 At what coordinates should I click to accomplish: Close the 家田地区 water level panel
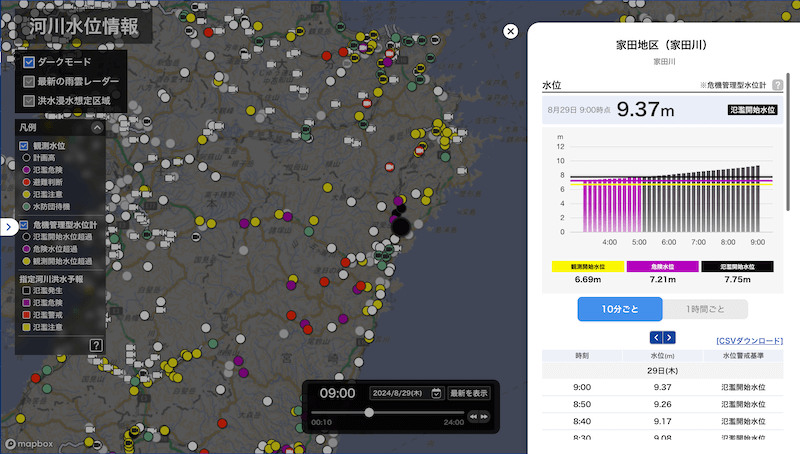pyautogui.click(x=511, y=32)
